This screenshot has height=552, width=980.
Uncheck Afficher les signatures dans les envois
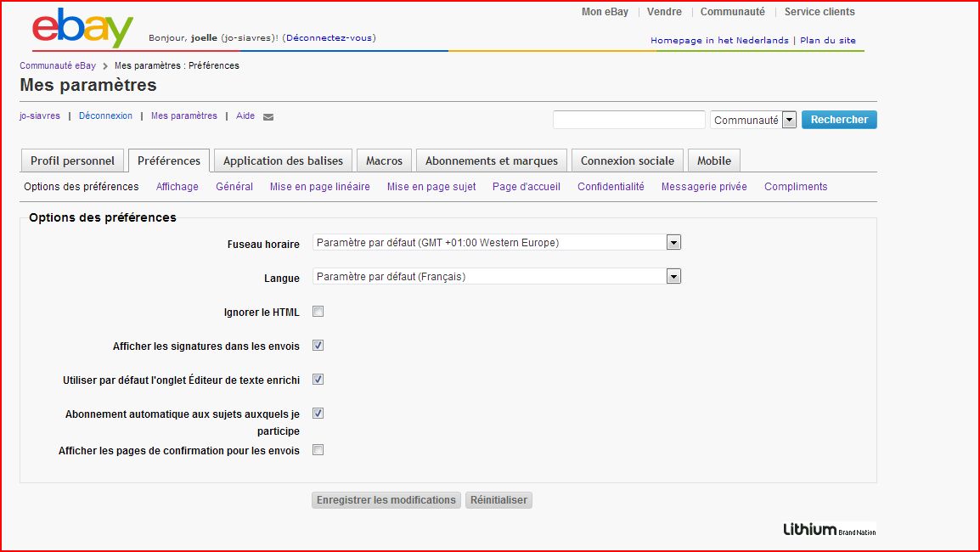point(318,346)
